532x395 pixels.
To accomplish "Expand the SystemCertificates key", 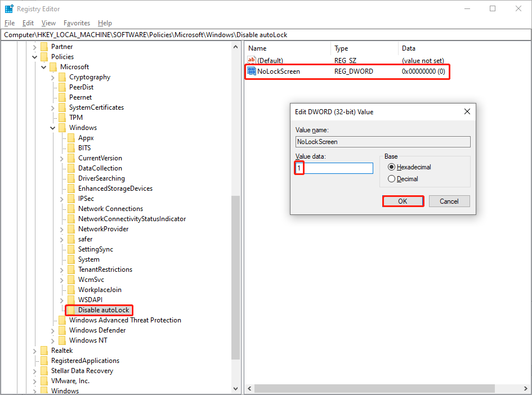I will tap(53, 108).
